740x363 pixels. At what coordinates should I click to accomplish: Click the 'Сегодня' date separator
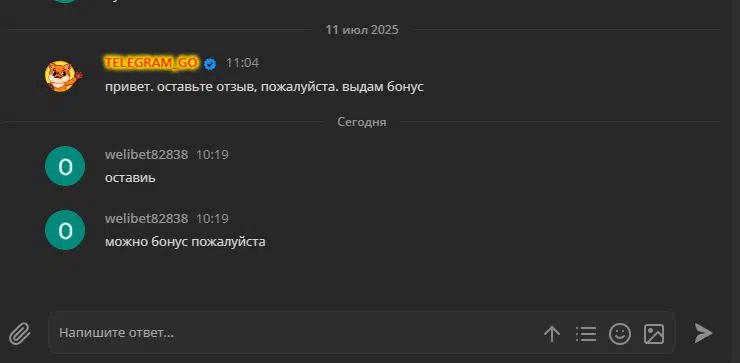pyautogui.click(x=362, y=122)
